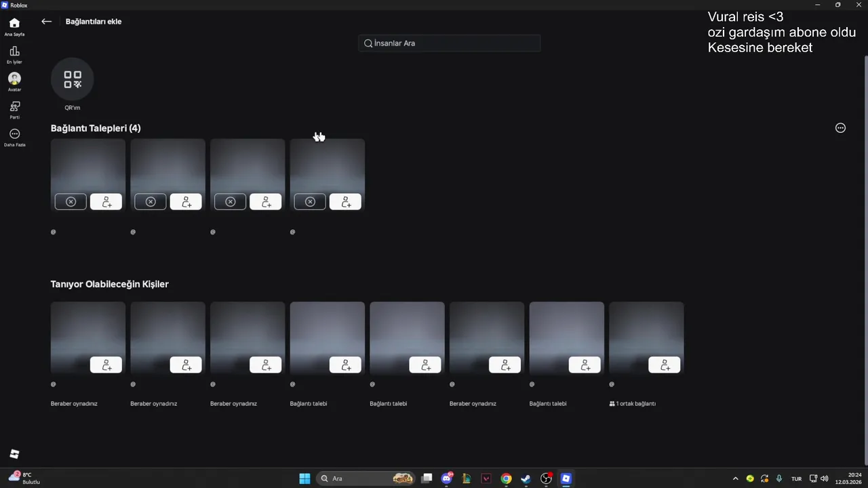Image resolution: width=868 pixels, height=488 pixels.
Task: Accept the third connection request
Action: [266, 202]
